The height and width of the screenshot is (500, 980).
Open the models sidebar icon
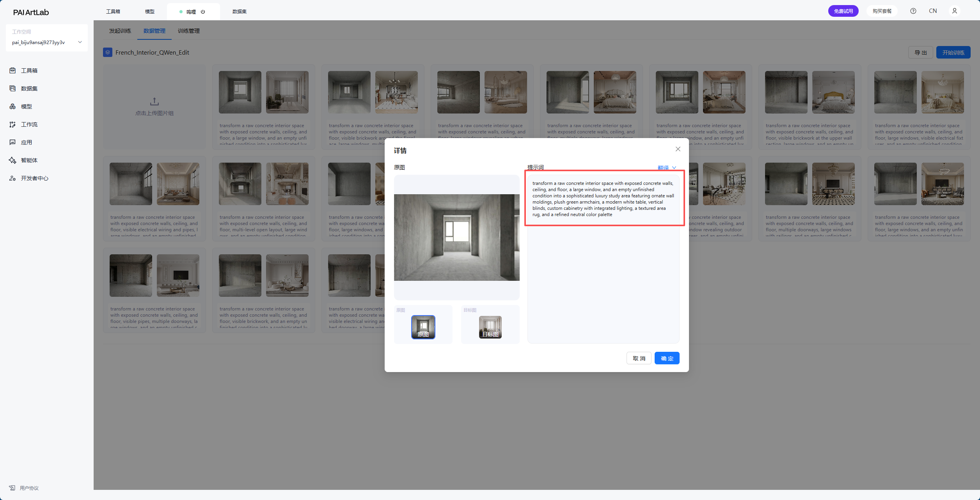click(x=12, y=106)
